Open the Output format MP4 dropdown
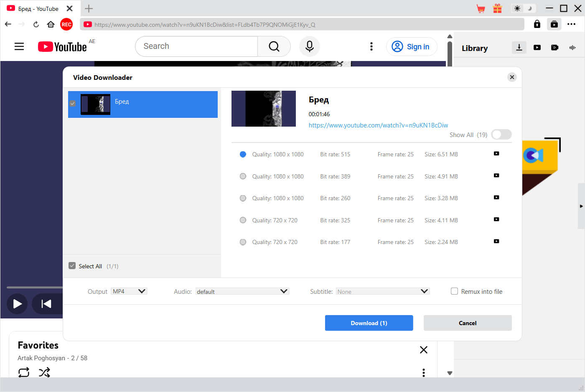The width and height of the screenshot is (585, 392). point(129,291)
